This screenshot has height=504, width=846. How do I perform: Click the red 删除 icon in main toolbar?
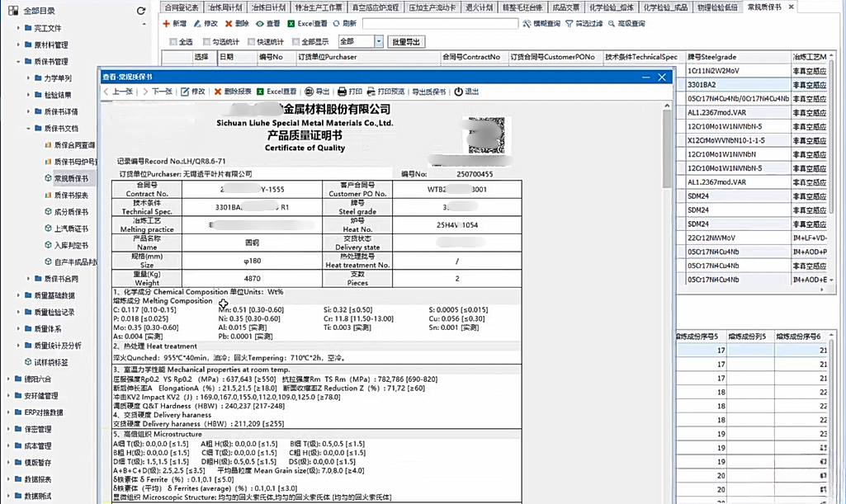pyautogui.click(x=229, y=24)
